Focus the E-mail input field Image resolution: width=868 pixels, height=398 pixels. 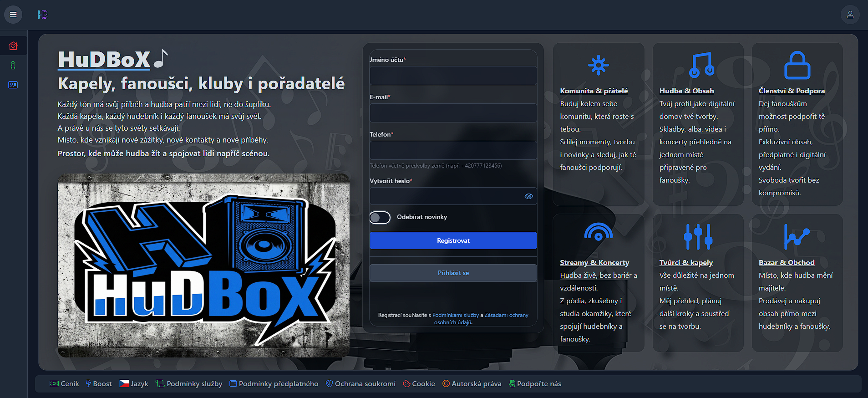click(x=453, y=113)
